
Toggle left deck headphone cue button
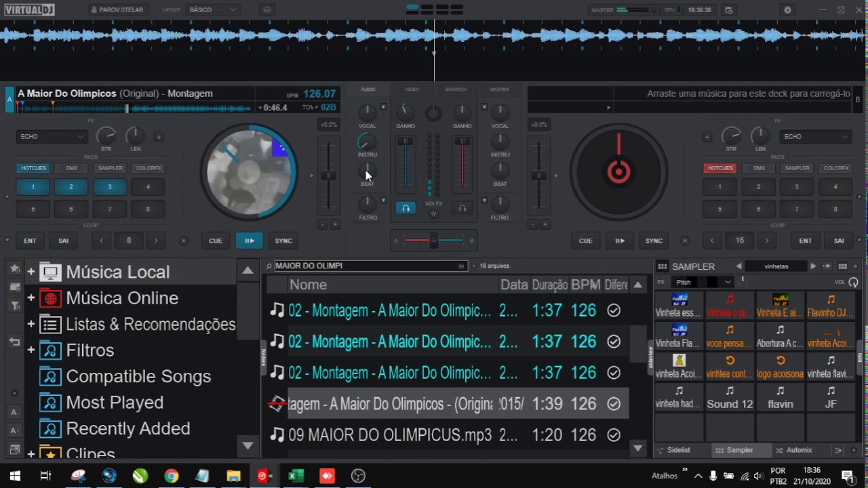[406, 209]
